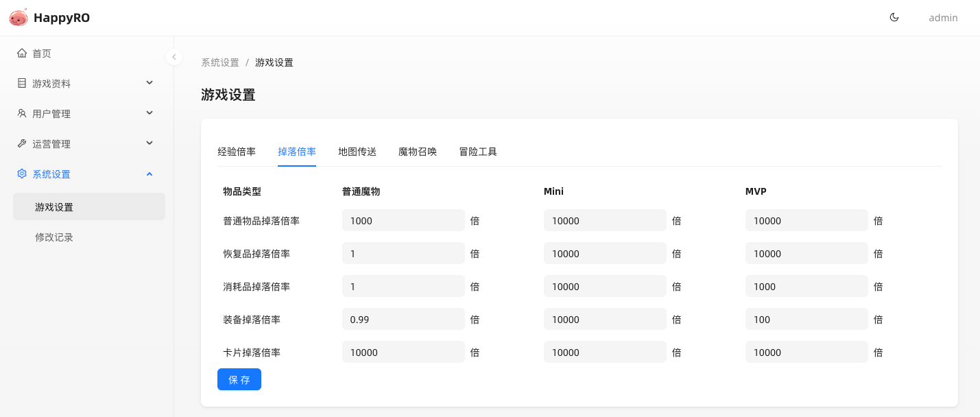Screen dimensions: 980x417
Task: Switch to the 地图传送 tab
Action: click(x=357, y=152)
